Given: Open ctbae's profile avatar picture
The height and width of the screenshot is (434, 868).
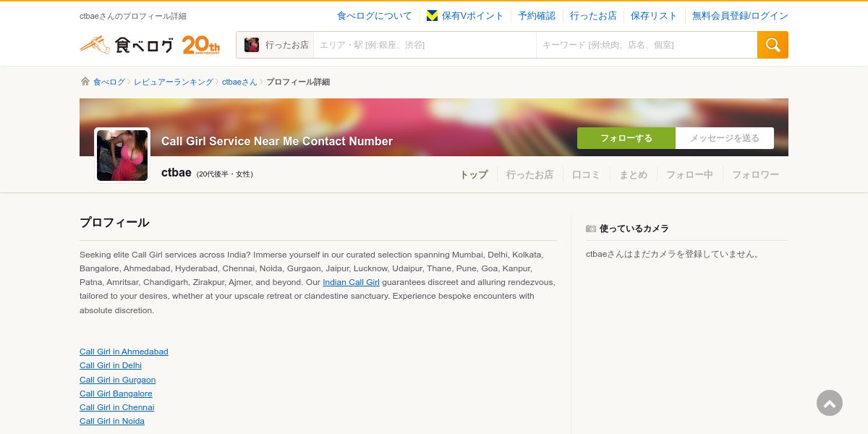Looking at the screenshot, I should click(122, 156).
